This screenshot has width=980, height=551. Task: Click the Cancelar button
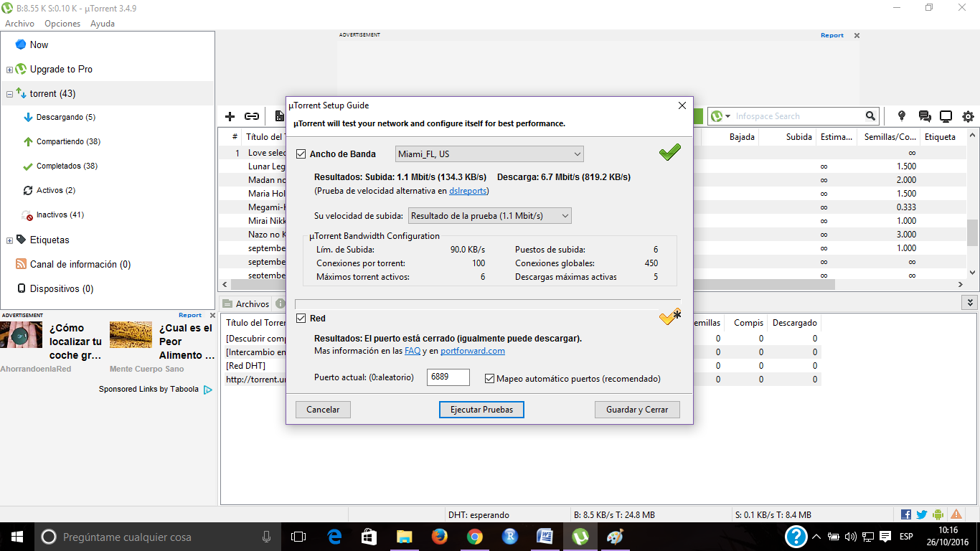pyautogui.click(x=323, y=410)
